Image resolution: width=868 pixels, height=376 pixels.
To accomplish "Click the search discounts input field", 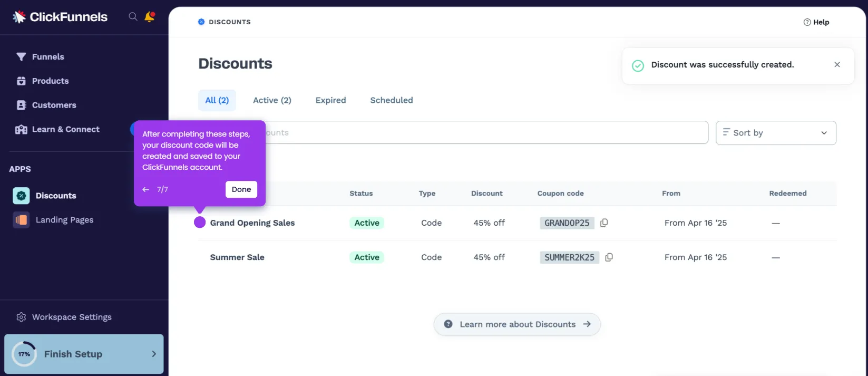I will pos(453,132).
